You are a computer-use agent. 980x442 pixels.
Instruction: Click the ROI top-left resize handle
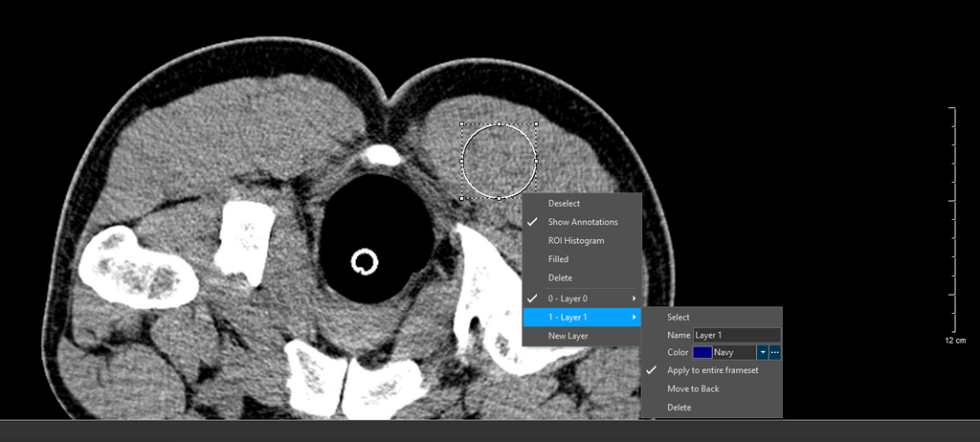[x=462, y=124]
